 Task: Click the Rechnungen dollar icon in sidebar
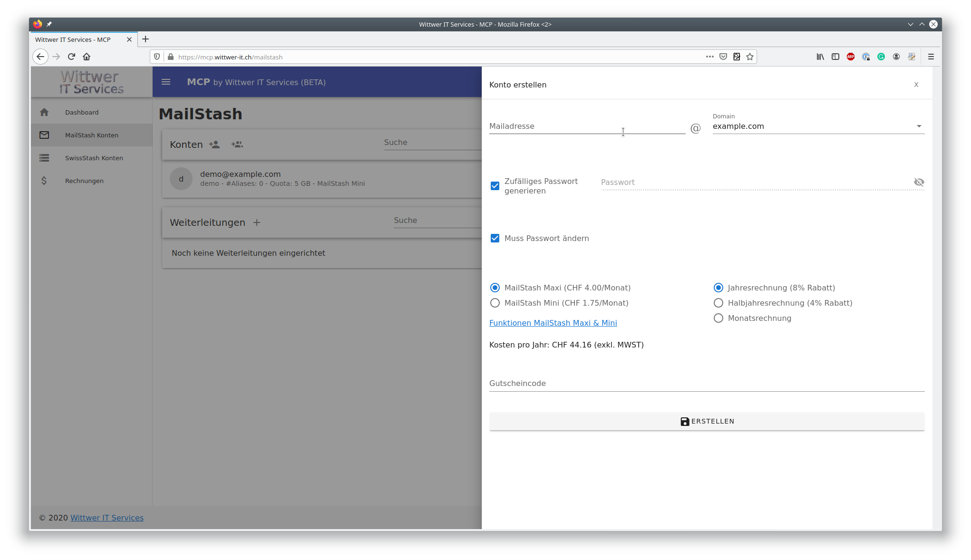pyautogui.click(x=44, y=181)
